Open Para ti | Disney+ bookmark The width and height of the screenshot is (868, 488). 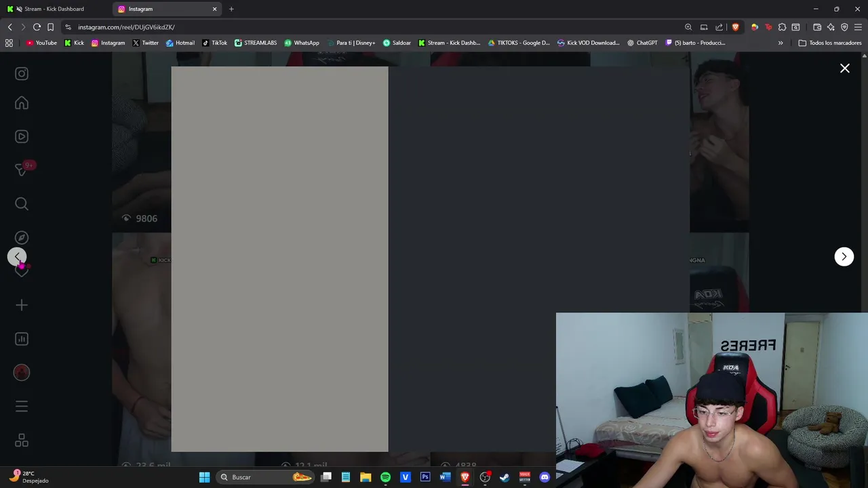point(351,43)
